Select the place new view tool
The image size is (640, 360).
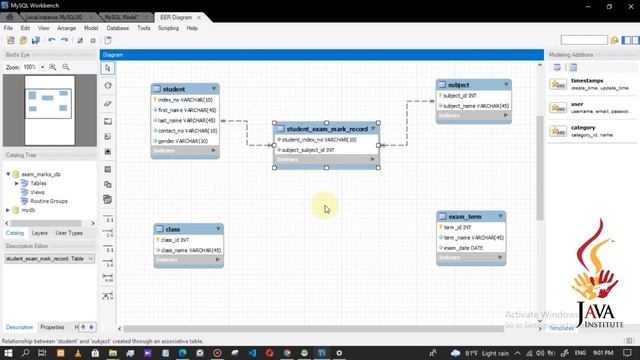pyautogui.click(x=108, y=184)
